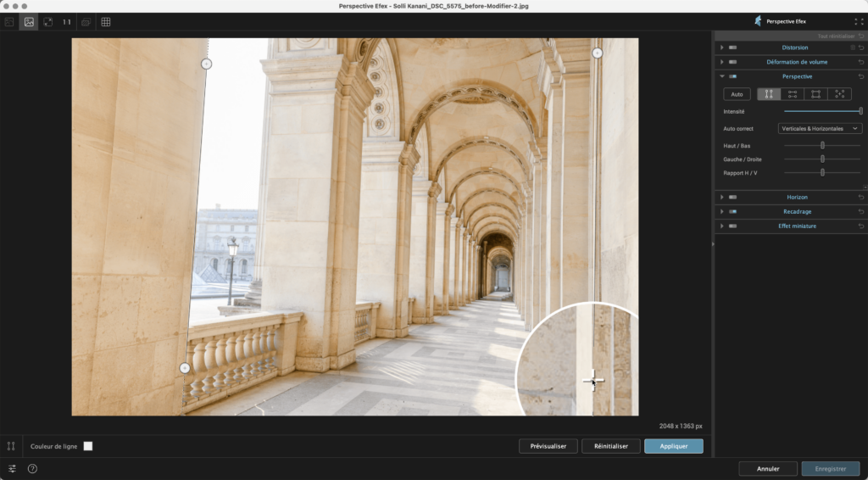Select the single image view icon

click(x=29, y=22)
